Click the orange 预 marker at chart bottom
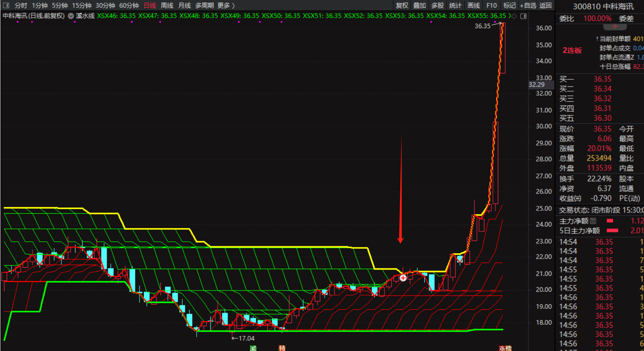 (x=282, y=348)
